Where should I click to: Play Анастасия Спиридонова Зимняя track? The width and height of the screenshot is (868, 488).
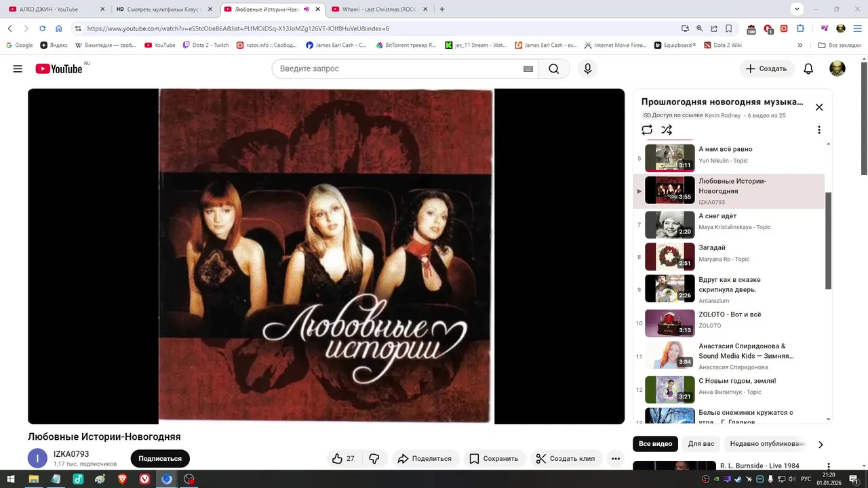[729, 356]
